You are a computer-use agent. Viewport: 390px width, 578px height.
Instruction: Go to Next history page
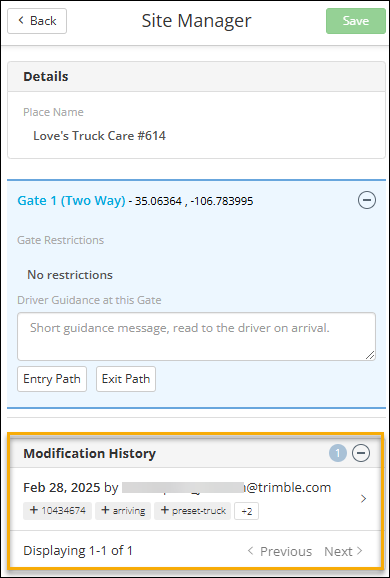[x=344, y=551]
